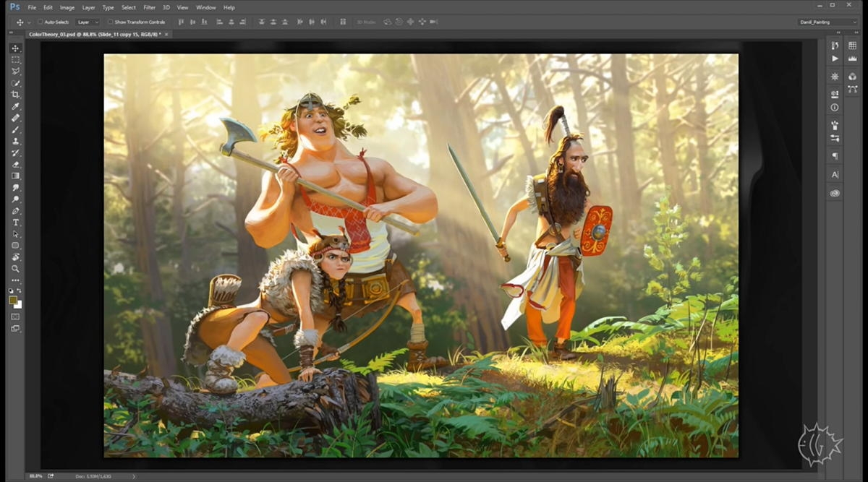Open the Paths panel icon

852,90
